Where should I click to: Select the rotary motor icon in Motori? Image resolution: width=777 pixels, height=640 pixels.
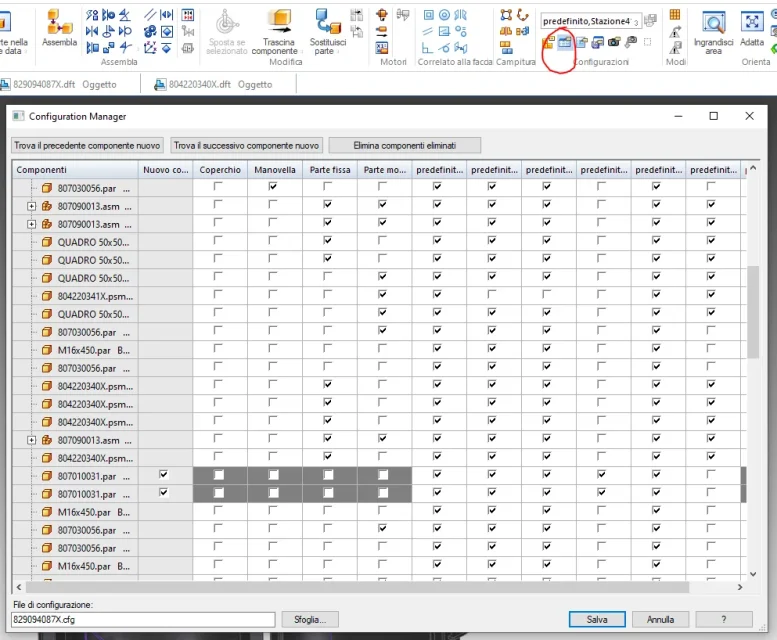(x=382, y=15)
